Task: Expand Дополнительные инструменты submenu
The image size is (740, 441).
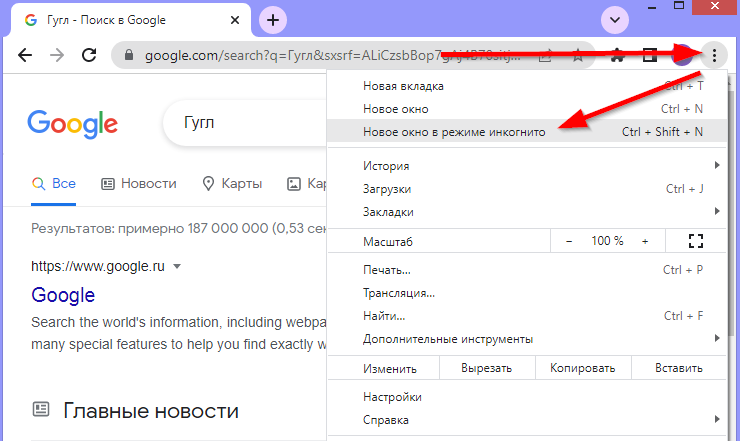Action: tap(530, 339)
